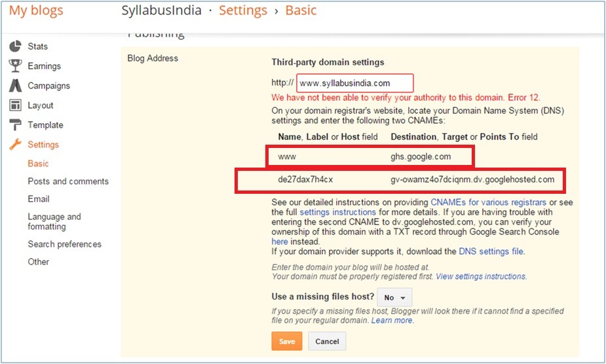This screenshot has height=364, width=606.
Task: Click the 'Use a missing files host?' label
Action: (323, 297)
